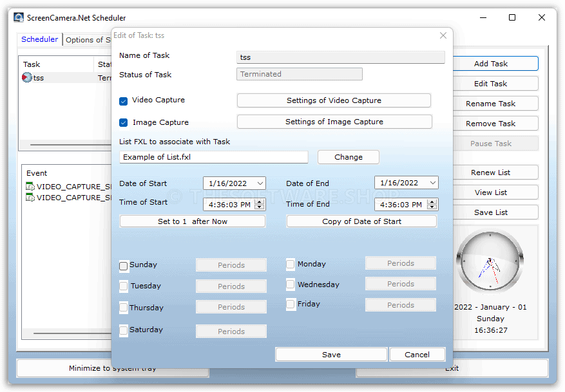Enable the Sunday checkbox

point(124,265)
